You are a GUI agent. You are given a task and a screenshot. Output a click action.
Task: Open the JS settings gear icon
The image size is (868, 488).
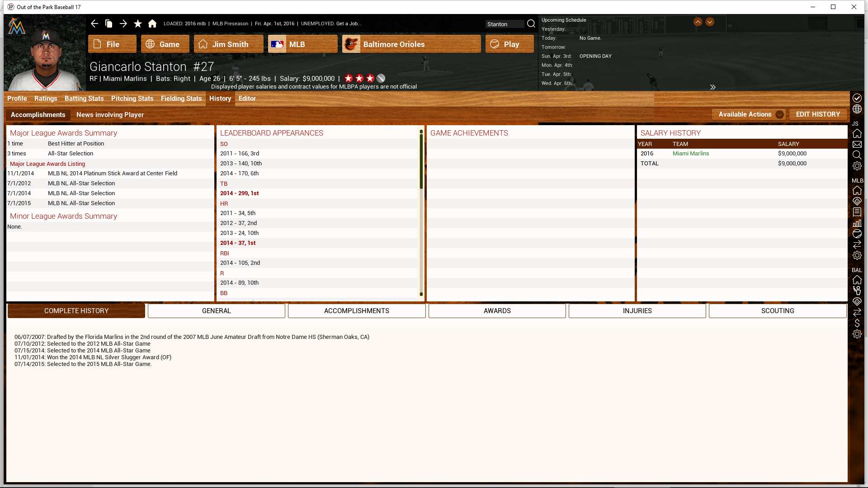click(x=857, y=166)
